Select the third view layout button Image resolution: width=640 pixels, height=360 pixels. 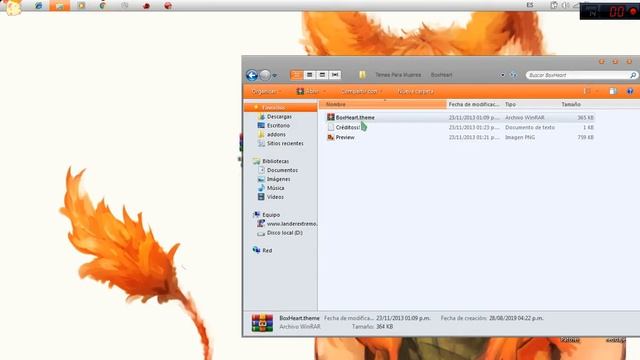tap(322, 75)
